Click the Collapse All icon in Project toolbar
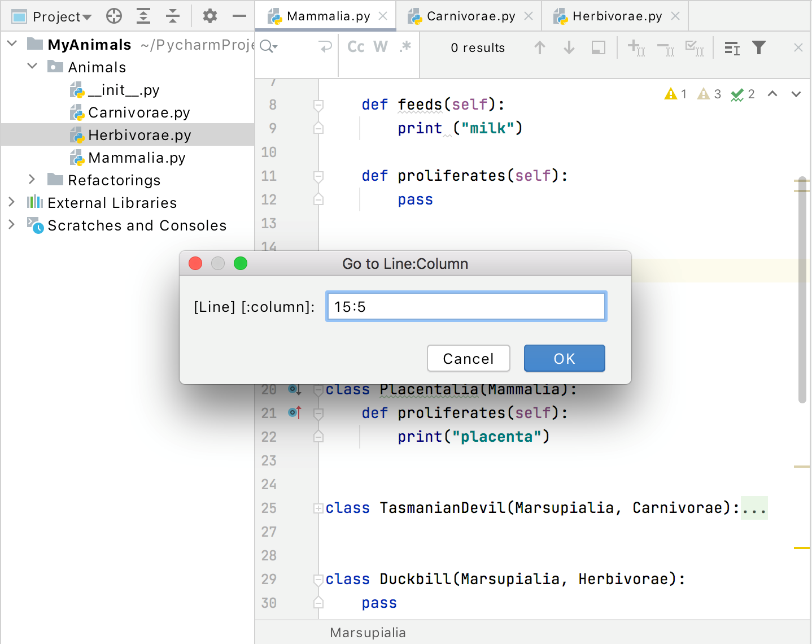The height and width of the screenshot is (644, 812). pos(173,16)
